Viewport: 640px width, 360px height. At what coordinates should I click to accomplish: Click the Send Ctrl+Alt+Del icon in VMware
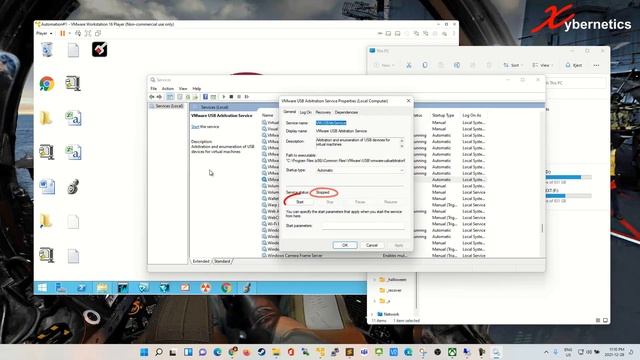point(78,33)
